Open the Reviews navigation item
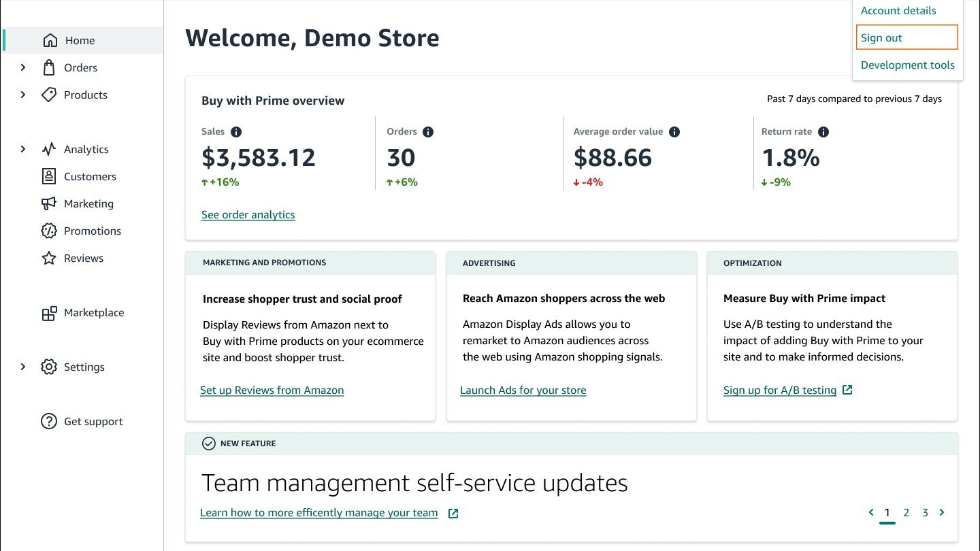 (x=84, y=258)
